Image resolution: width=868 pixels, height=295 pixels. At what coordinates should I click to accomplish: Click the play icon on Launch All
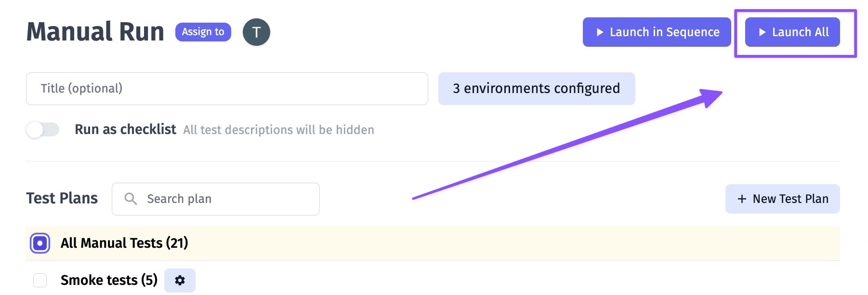coord(762,32)
